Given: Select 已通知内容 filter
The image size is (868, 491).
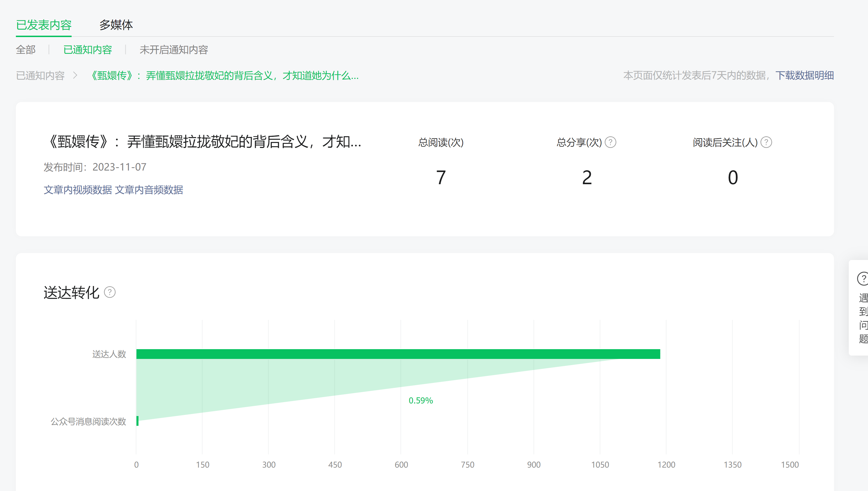Looking at the screenshot, I should click(x=88, y=50).
